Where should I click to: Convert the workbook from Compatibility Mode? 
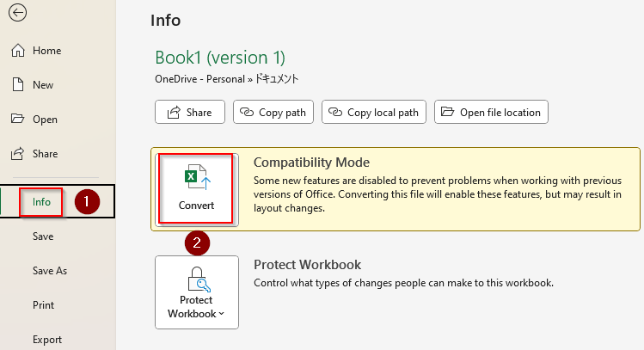coord(196,189)
